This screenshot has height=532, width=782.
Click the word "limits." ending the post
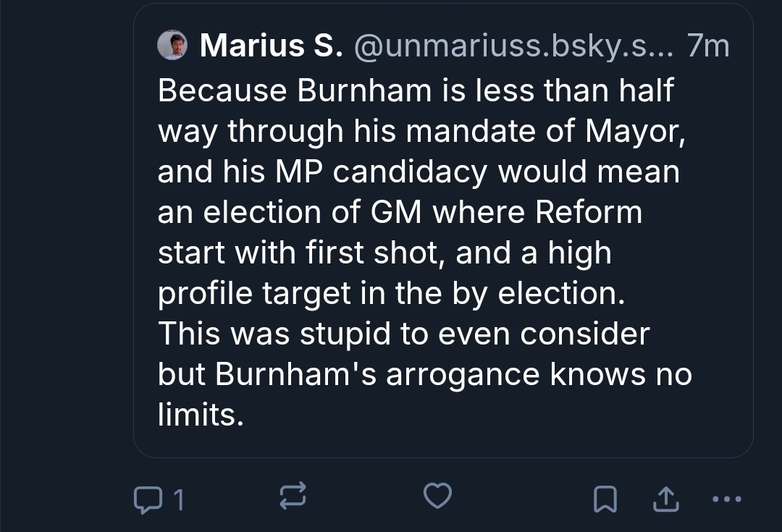click(x=201, y=415)
